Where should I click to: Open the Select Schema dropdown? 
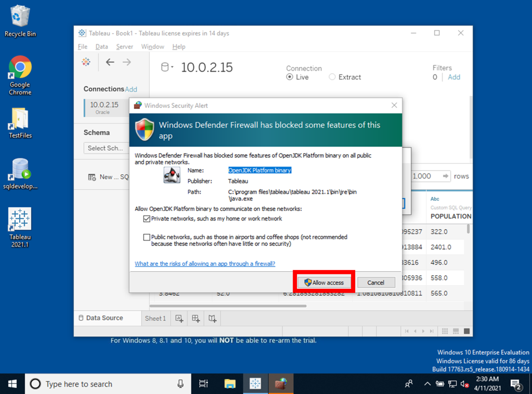106,148
